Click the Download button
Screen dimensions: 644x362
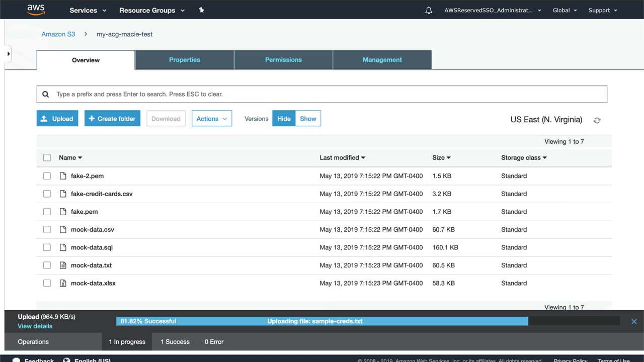click(166, 119)
